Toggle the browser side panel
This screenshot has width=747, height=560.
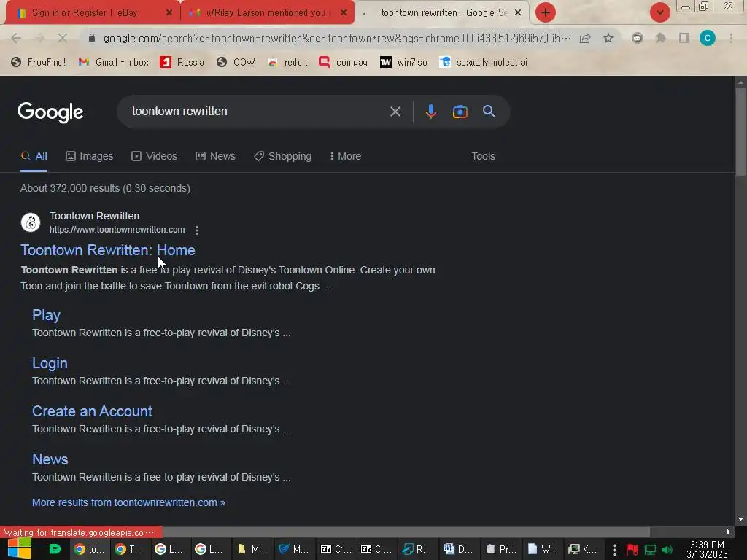coord(684,38)
